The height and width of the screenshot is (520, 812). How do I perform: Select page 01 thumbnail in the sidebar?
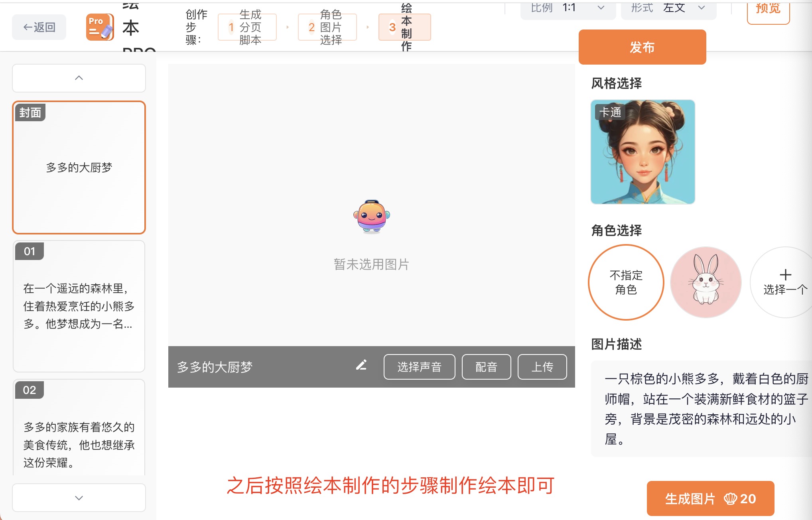point(79,306)
